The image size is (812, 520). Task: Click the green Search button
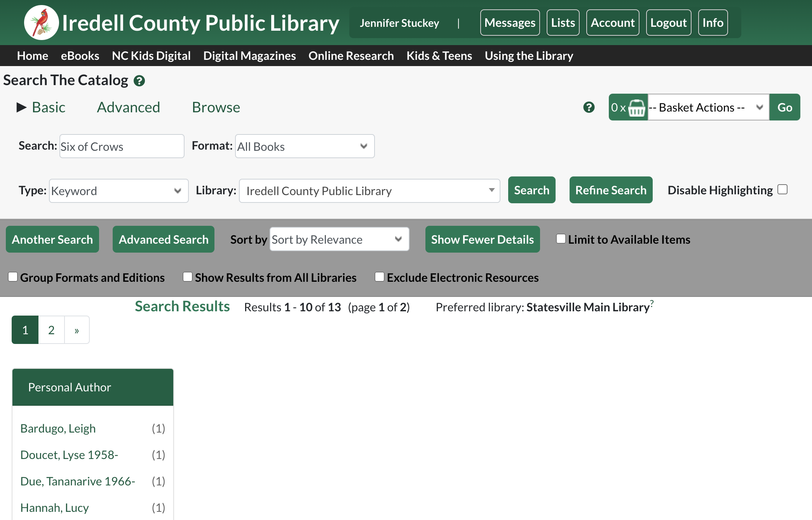pyautogui.click(x=532, y=190)
